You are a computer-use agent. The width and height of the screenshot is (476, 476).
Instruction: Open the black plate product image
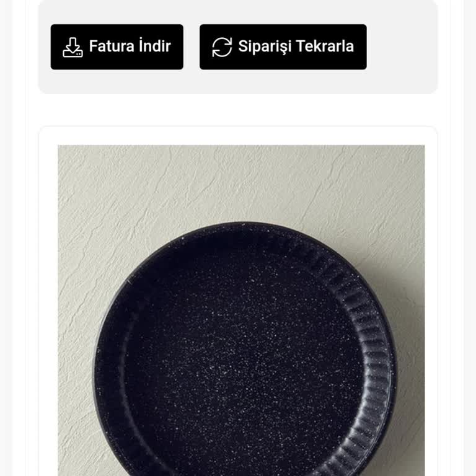coord(241,311)
